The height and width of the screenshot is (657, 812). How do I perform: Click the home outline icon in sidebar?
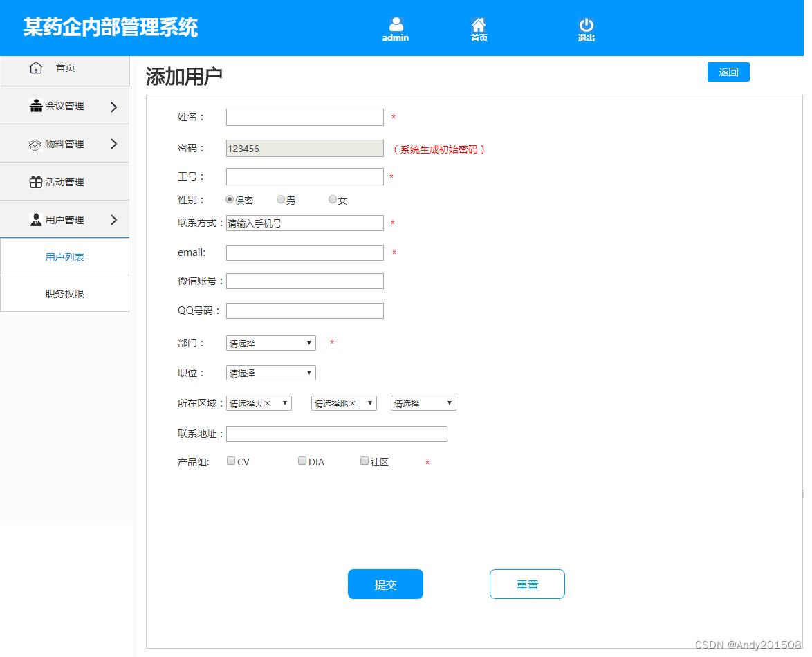pos(36,68)
